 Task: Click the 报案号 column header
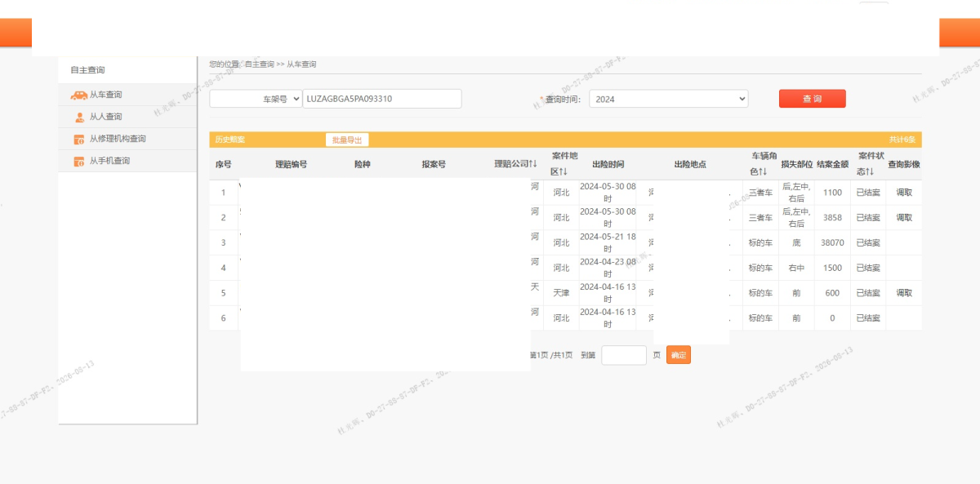(x=434, y=164)
